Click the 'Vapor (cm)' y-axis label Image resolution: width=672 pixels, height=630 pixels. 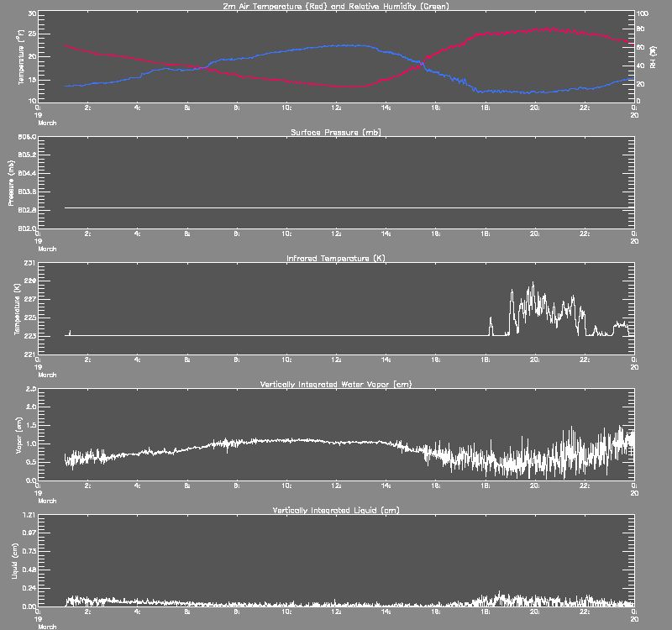click(x=18, y=435)
